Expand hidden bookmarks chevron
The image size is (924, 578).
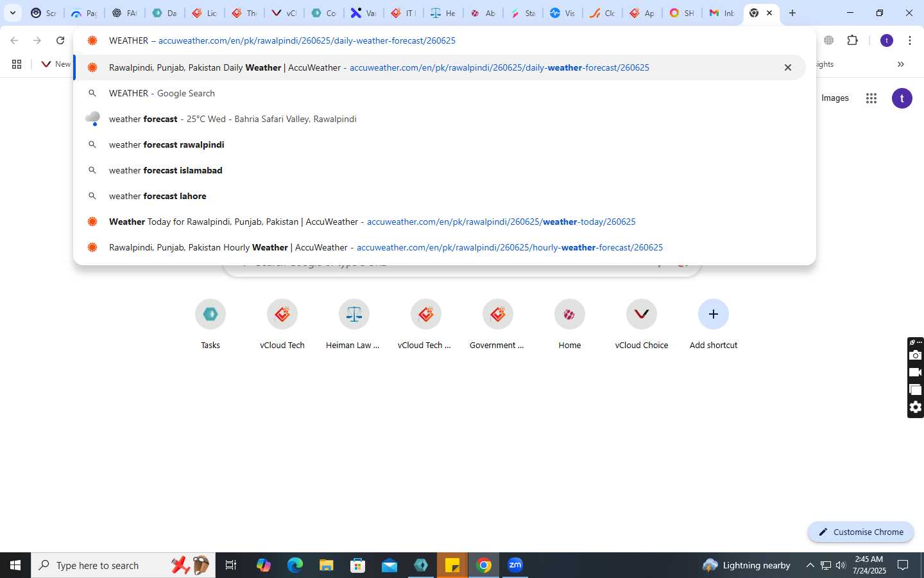click(x=900, y=64)
